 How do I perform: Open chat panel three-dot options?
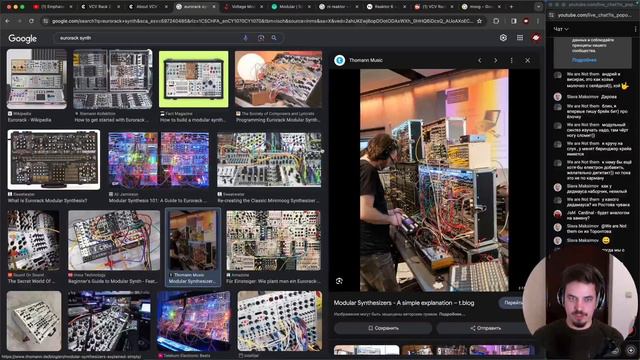[x=635, y=29]
